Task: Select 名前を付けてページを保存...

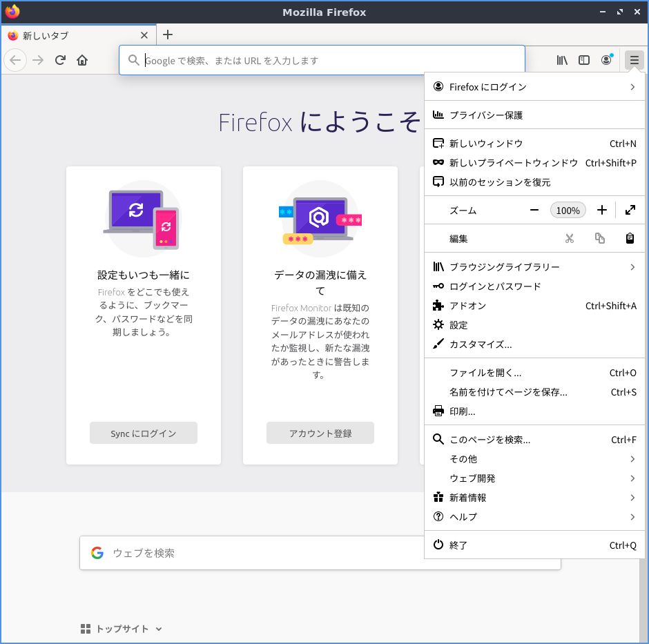Action: tap(534, 392)
